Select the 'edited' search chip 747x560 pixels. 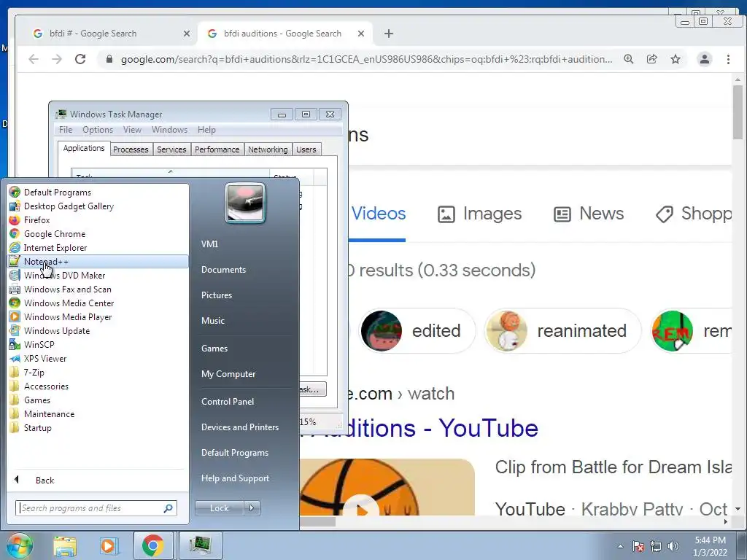[x=417, y=330]
